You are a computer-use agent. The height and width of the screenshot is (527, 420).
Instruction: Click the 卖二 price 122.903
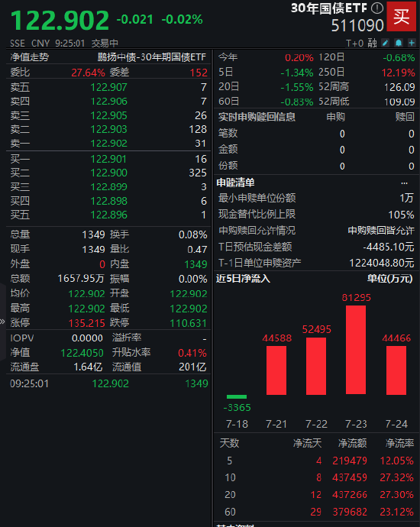[x=109, y=129]
